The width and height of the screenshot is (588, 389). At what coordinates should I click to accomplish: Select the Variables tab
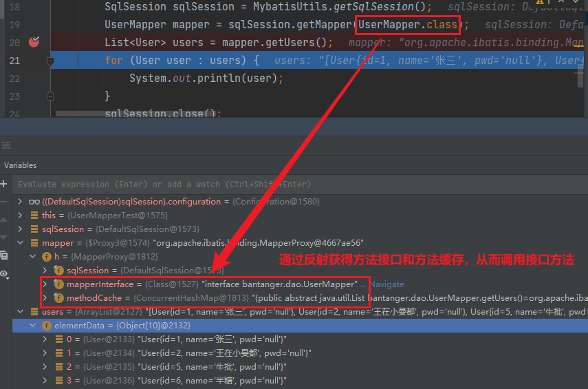[21, 165]
